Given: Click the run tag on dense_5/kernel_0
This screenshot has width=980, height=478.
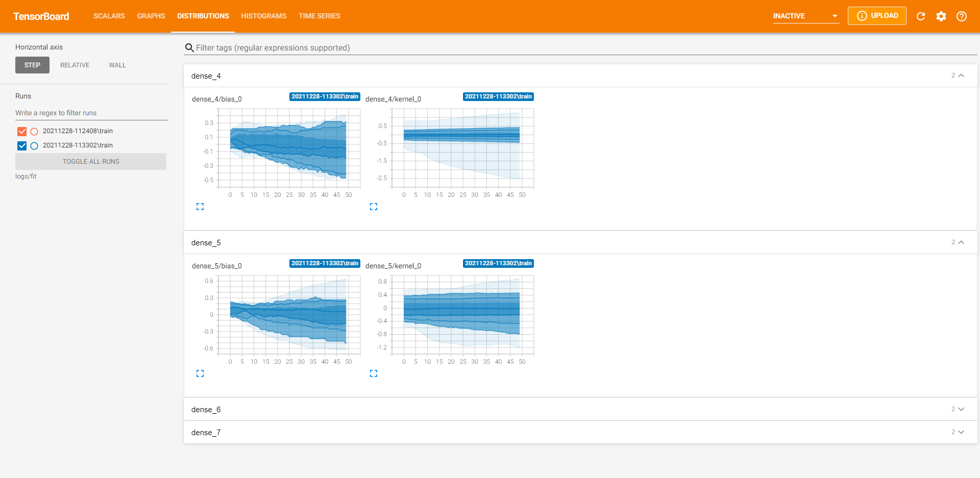Looking at the screenshot, I should [x=498, y=263].
